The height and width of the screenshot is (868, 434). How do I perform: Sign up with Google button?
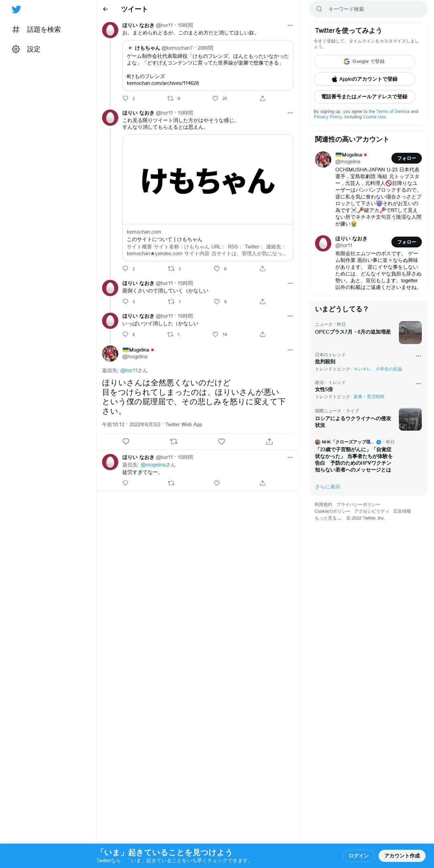364,62
